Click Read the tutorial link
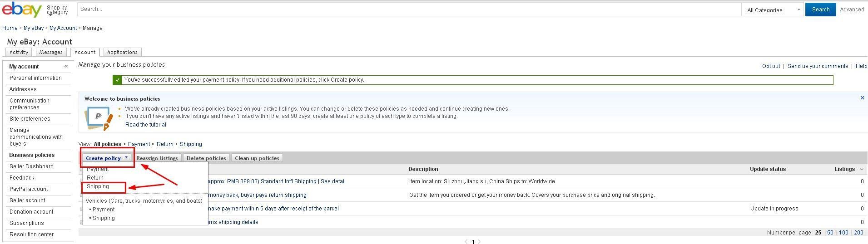This screenshot has width=868, height=244. click(146, 125)
